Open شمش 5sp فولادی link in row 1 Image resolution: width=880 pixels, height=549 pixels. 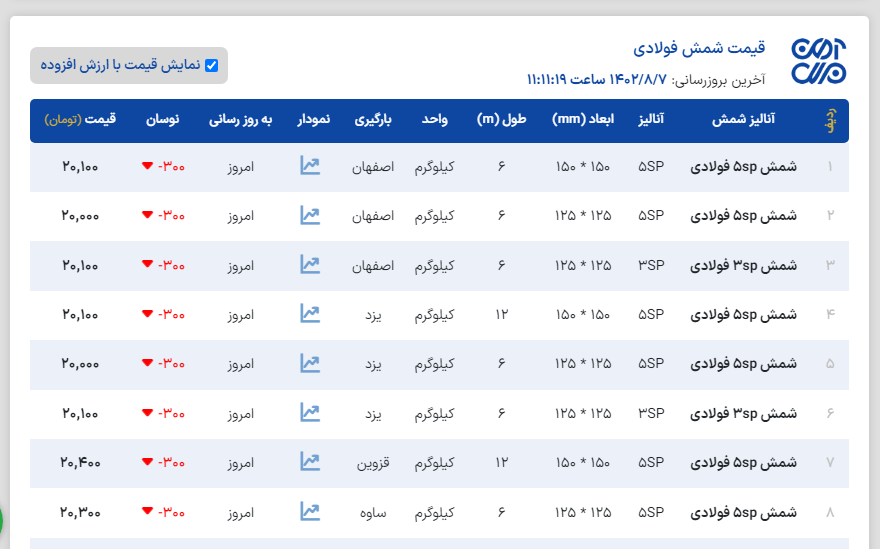click(x=744, y=167)
